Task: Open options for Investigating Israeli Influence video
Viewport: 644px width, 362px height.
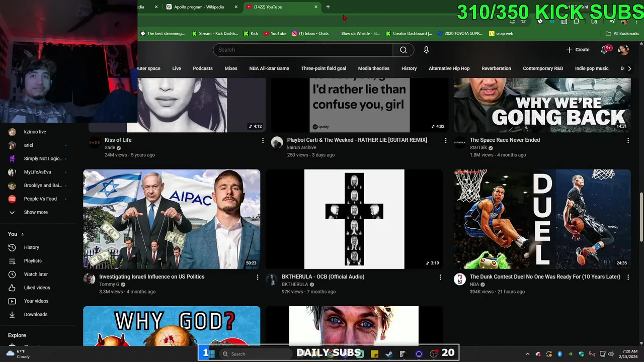Action: [x=258, y=277]
